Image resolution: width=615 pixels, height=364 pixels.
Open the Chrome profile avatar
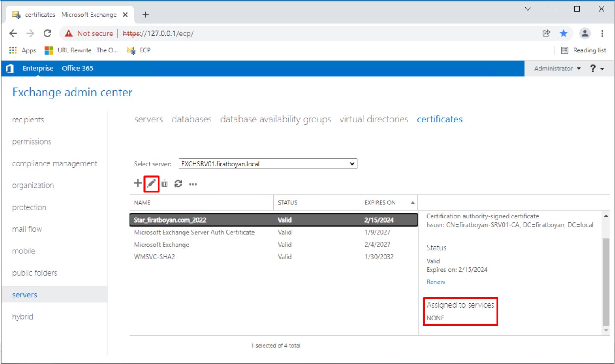(x=585, y=33)
